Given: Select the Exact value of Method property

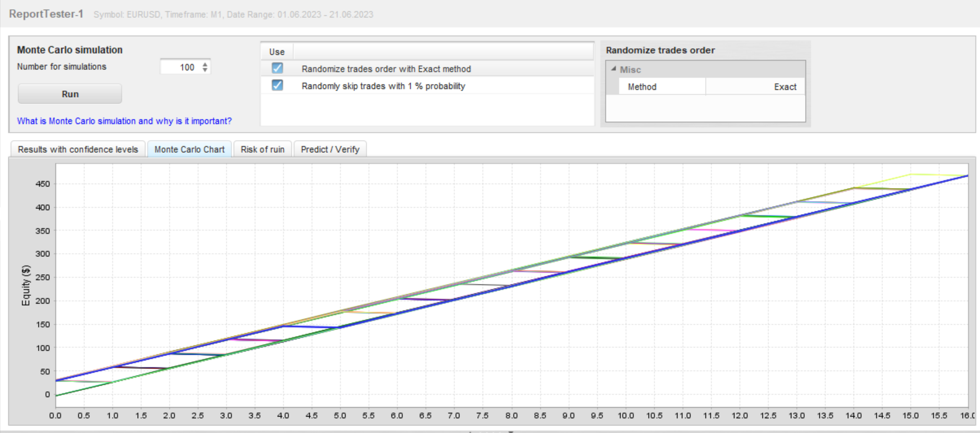Looking at the screenshot, I should click(x=755, y=87).
